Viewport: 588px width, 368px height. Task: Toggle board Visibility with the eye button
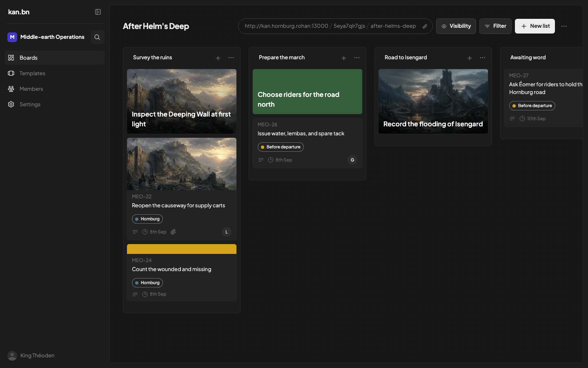pos(456,26)
